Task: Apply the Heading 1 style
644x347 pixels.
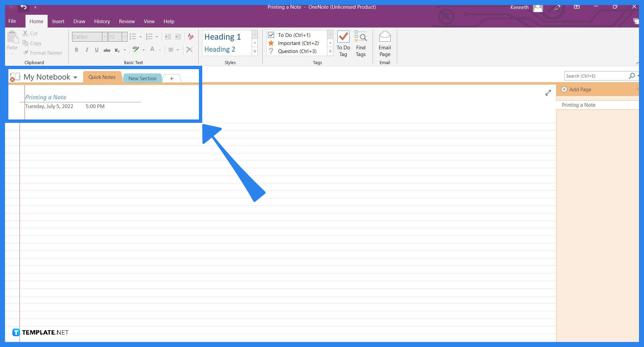Action: (x=223, y=37)
